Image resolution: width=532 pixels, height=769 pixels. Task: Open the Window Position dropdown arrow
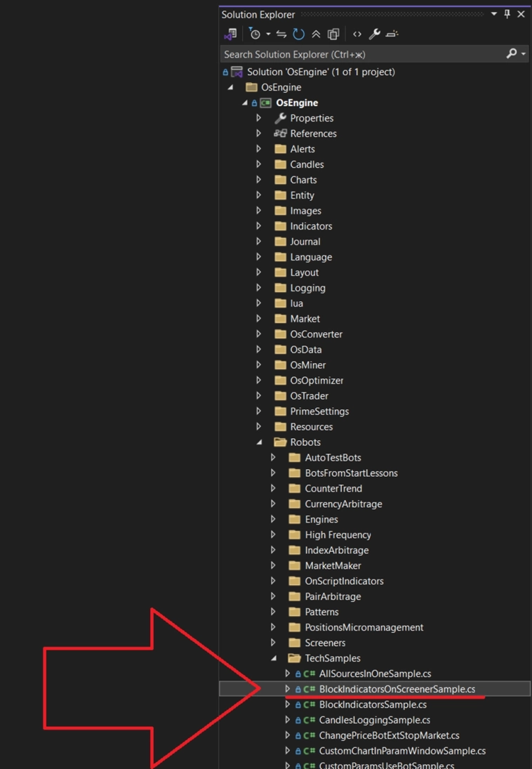[493, 14]
